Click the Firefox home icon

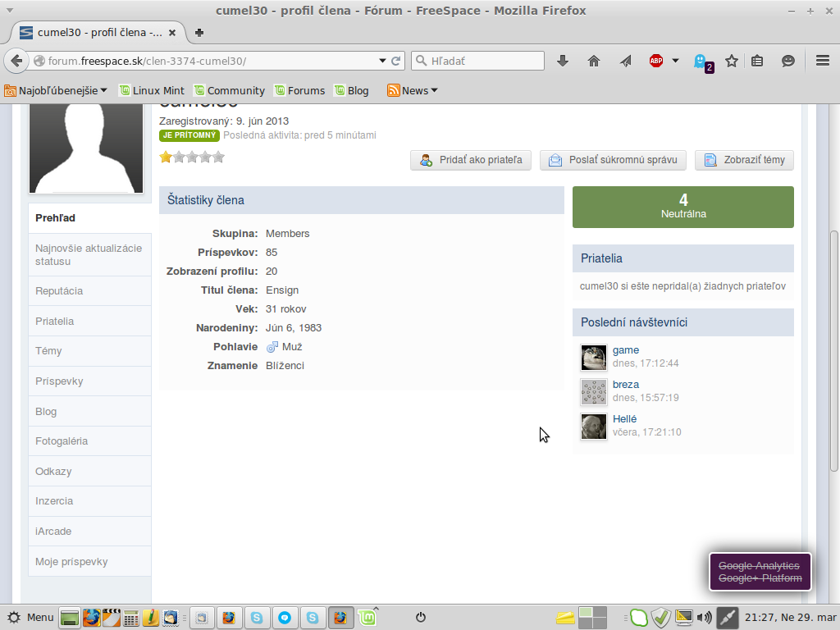point(594,61)
